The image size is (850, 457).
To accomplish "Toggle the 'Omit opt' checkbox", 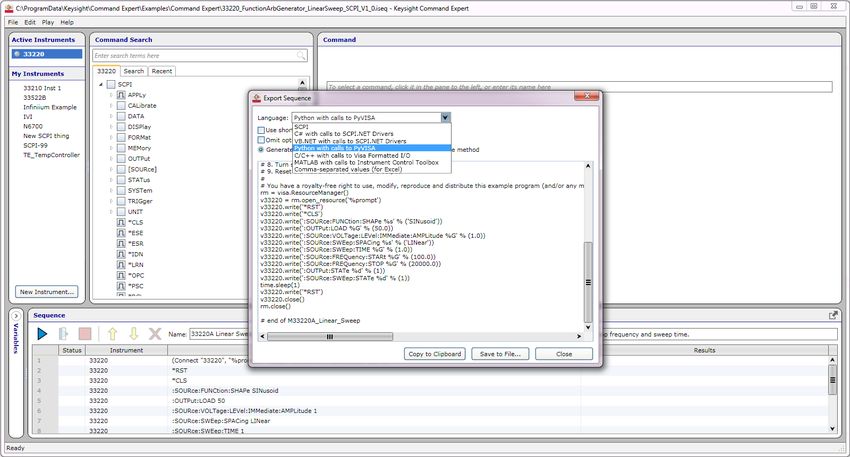I will pyautogui.click(x=261, y=140).
